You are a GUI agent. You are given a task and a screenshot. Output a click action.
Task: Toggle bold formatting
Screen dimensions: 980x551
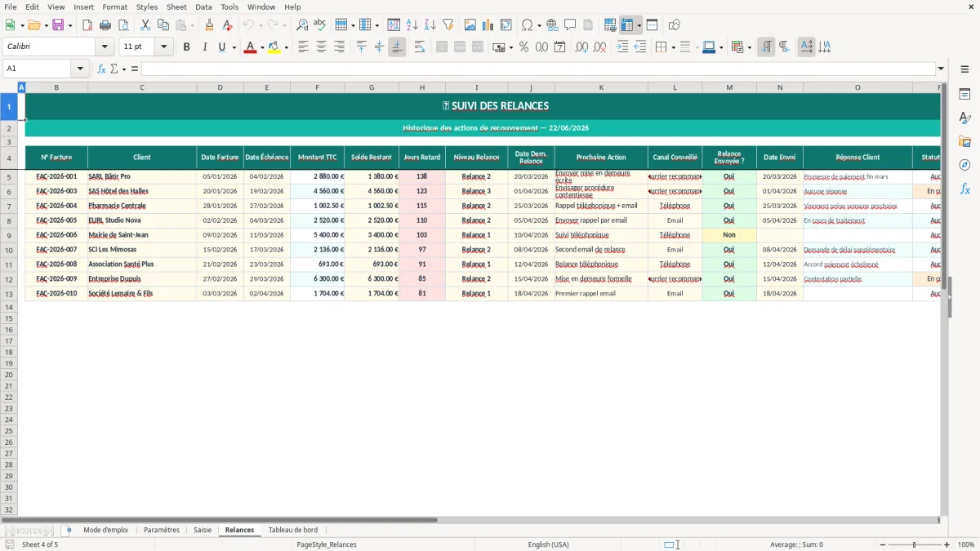[186, 47]
